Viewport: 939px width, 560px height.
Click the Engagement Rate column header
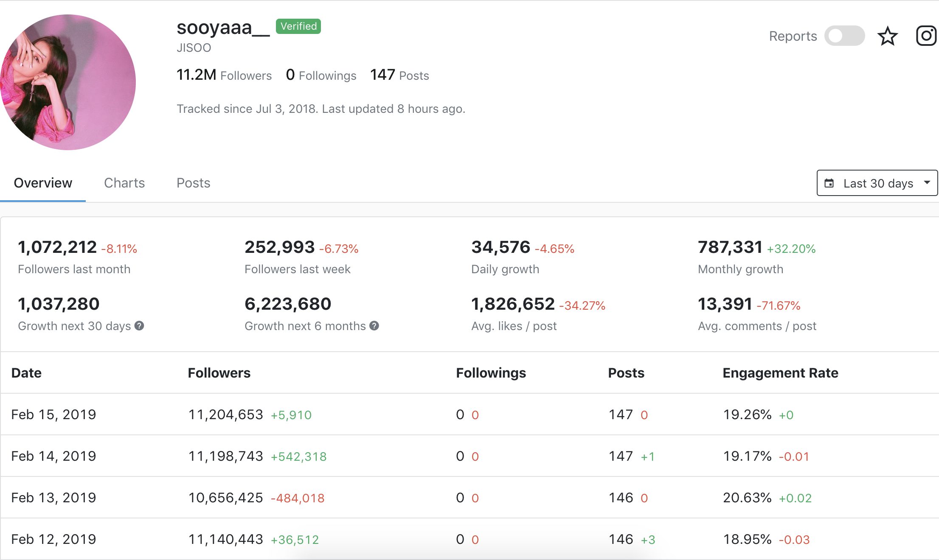[x=780, y=373]
